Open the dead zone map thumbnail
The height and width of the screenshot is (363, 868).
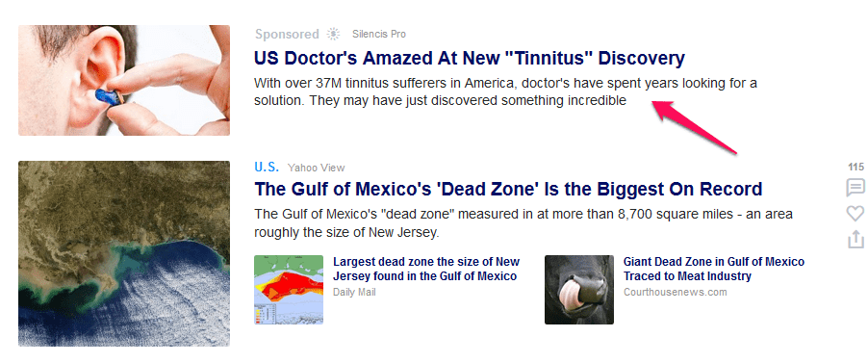coord(289,289)
